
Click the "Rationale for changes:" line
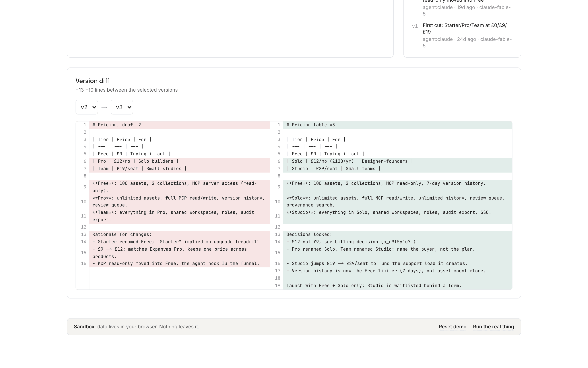click(179, 235)
